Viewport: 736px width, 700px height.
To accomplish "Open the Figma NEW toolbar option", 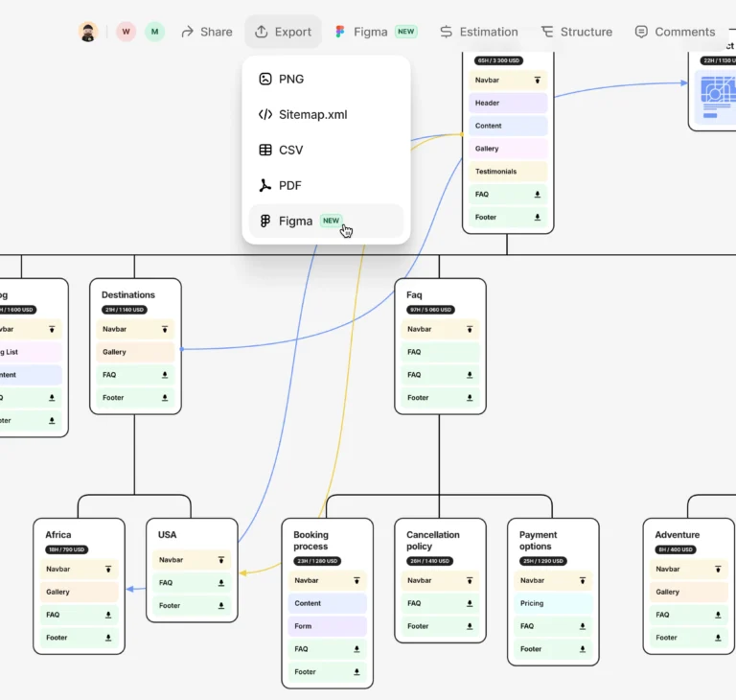I will click(377, 32).
